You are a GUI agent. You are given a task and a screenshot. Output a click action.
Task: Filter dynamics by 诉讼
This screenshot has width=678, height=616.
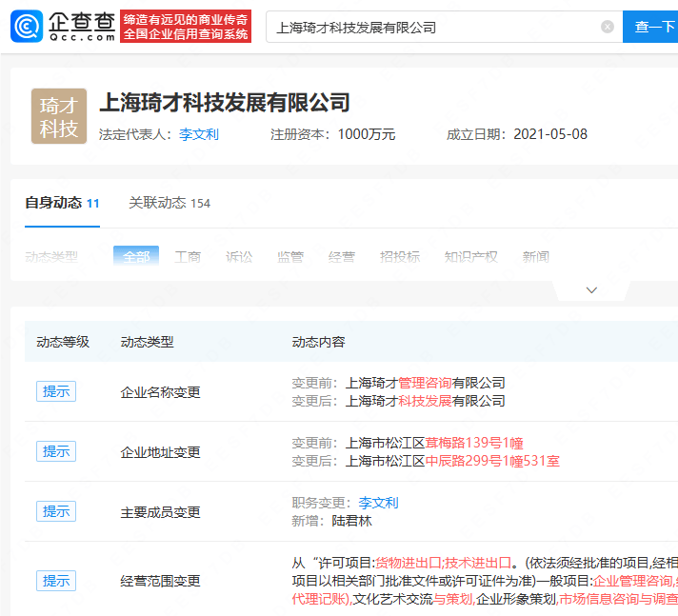[239, 257]
